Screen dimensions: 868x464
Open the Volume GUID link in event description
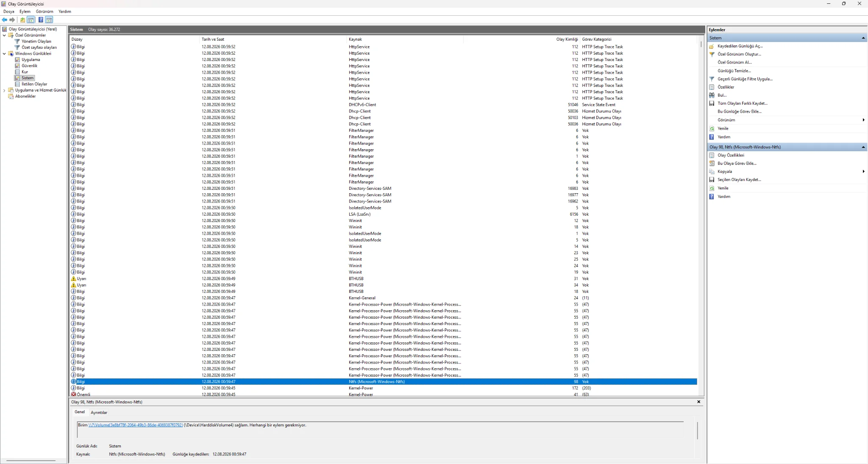click(x=136, y=425)
